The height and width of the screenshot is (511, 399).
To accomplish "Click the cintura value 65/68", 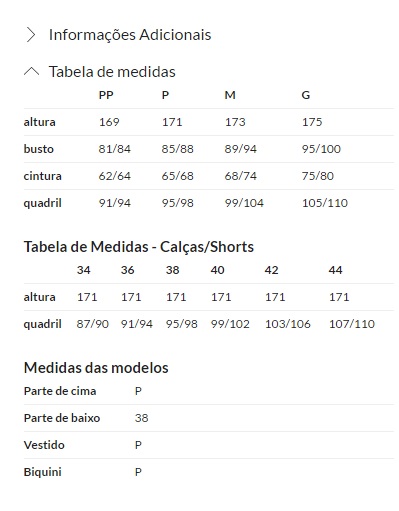I will (x=177, y=176).
